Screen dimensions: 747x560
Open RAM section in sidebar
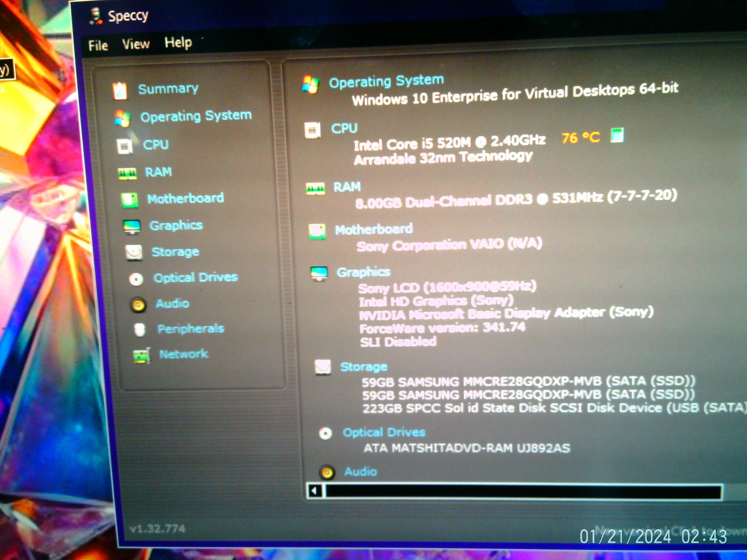(158, 172)
